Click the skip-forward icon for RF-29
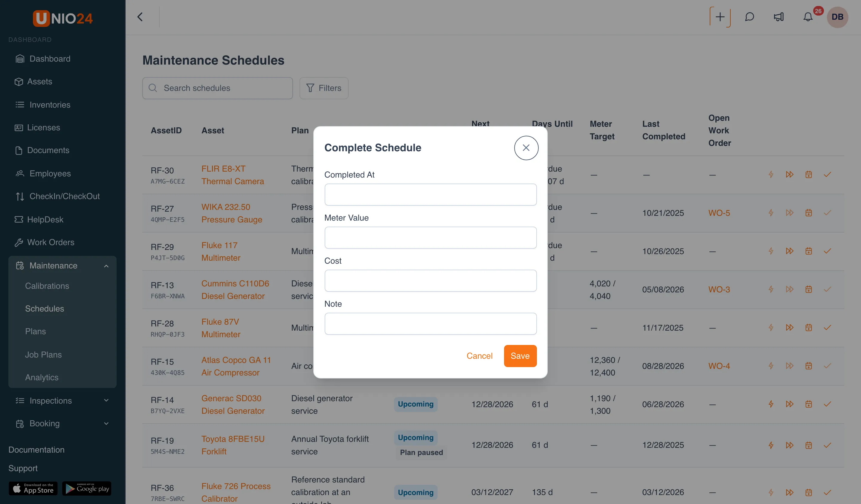Viewport: 861px width, 504px height. click(789, 251)
